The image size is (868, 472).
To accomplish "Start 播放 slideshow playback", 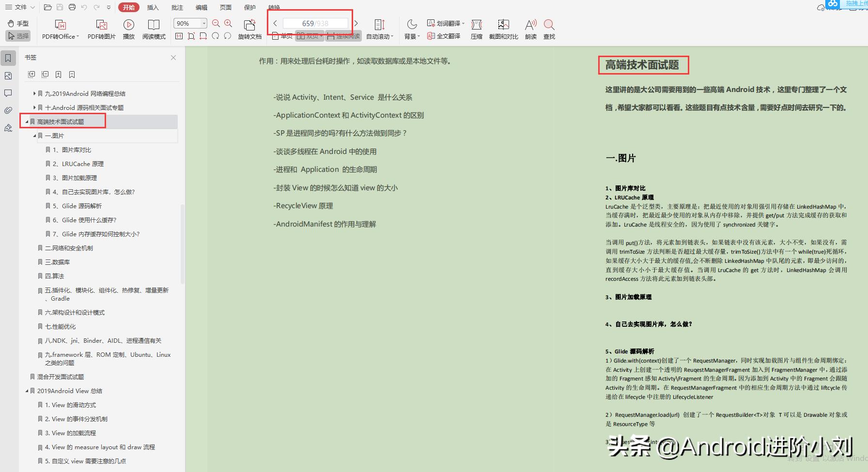I will click(x=128, y=29).
